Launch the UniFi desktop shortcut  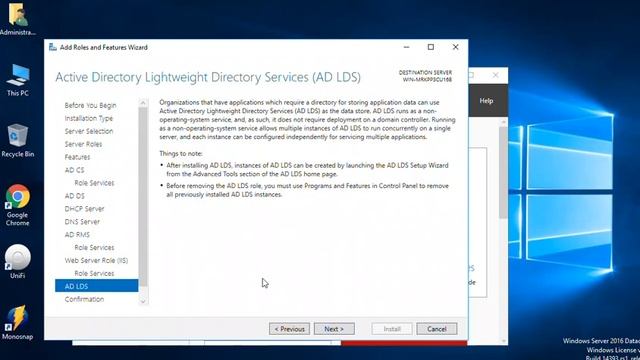(x=18, y=262)
